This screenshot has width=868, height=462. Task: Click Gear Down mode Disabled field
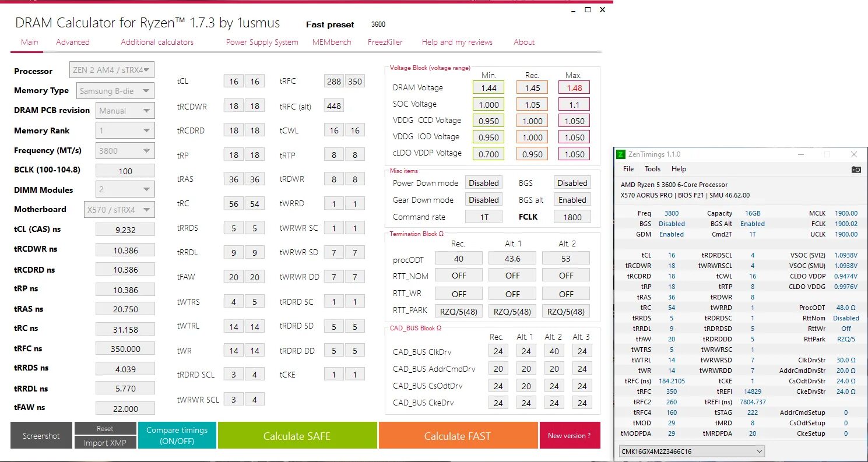coord(484,199)
